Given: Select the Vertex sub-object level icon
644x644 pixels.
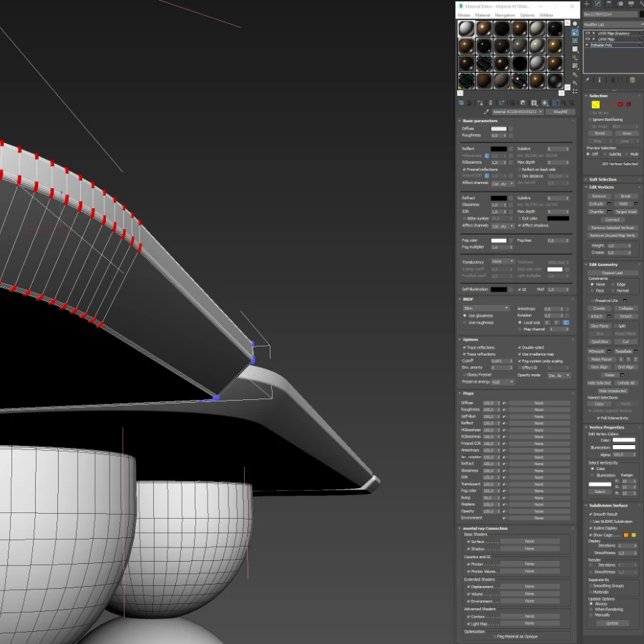Looking at the screenshot, I should pyautogui.click(x=595, y=104).
